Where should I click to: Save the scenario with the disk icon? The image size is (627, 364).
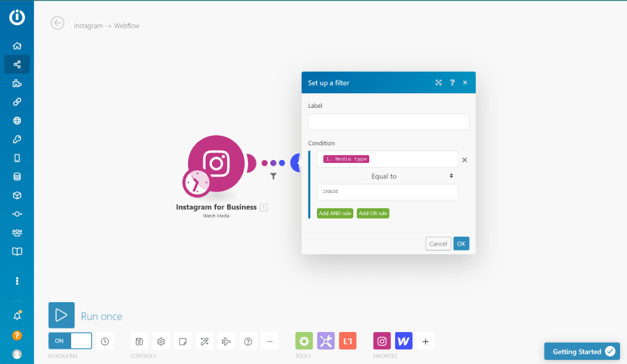139,341
